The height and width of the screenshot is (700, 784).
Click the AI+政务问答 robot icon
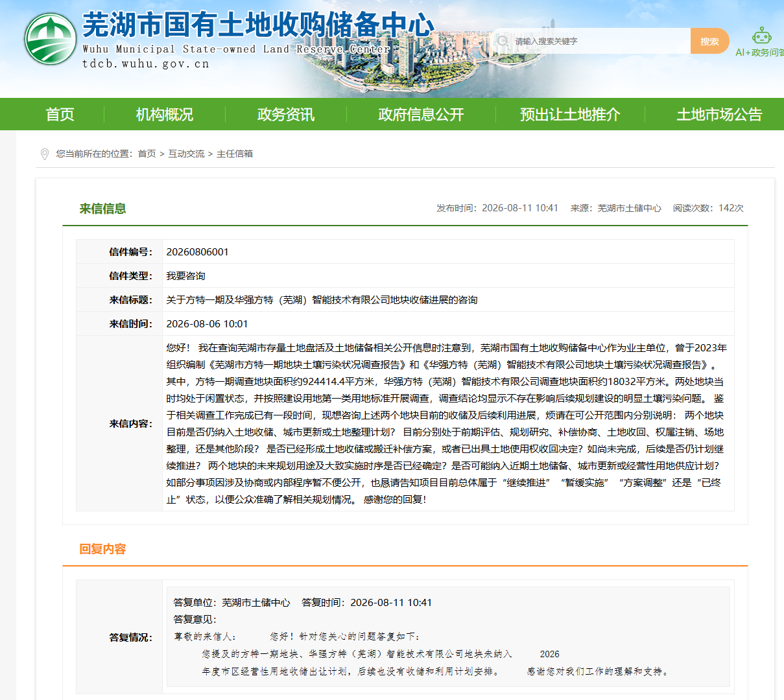[x=762, y=35]
